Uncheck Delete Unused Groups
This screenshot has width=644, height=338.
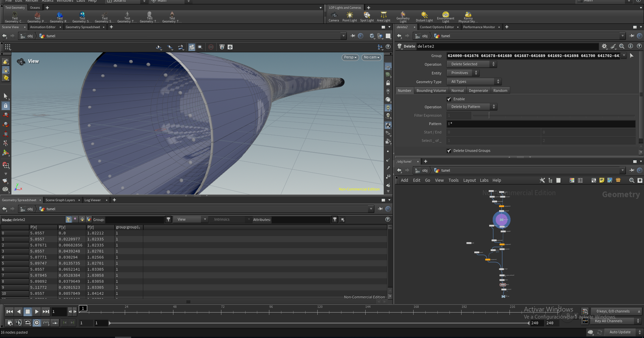[449, 151]
